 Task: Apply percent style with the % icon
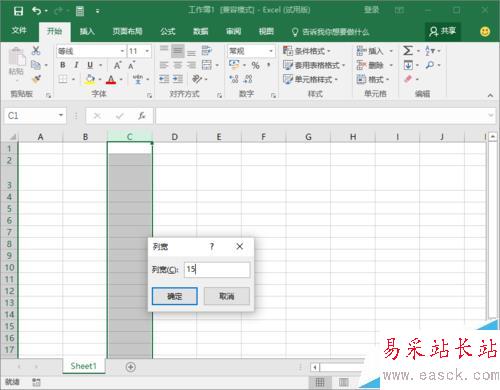tap(255, 65)
